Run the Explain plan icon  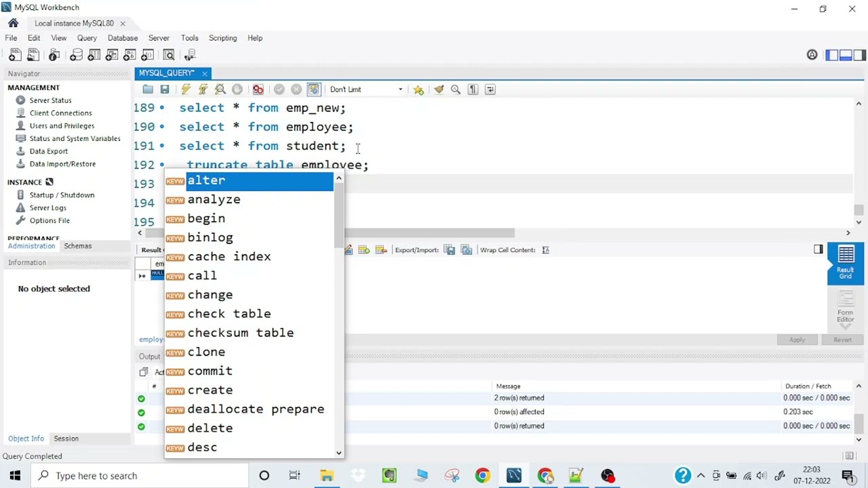coord(220,89)
